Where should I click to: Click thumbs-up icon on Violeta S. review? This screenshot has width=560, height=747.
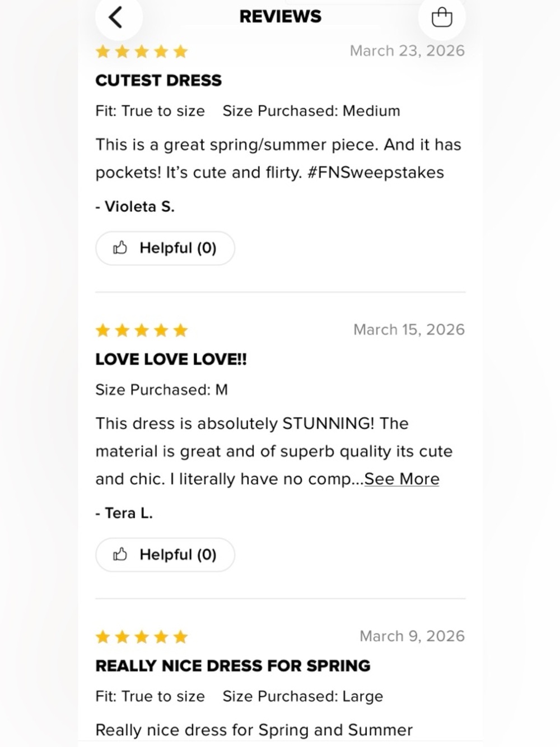click(x=120, y=248)
